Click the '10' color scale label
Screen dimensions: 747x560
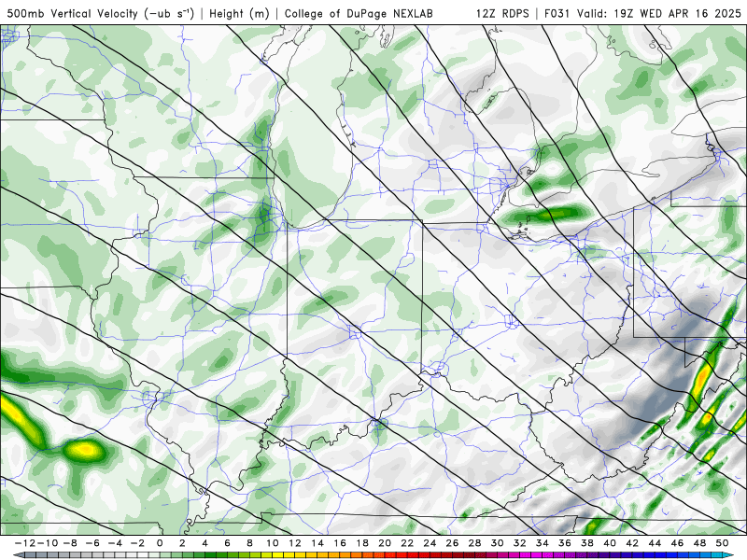click(272, 543)
